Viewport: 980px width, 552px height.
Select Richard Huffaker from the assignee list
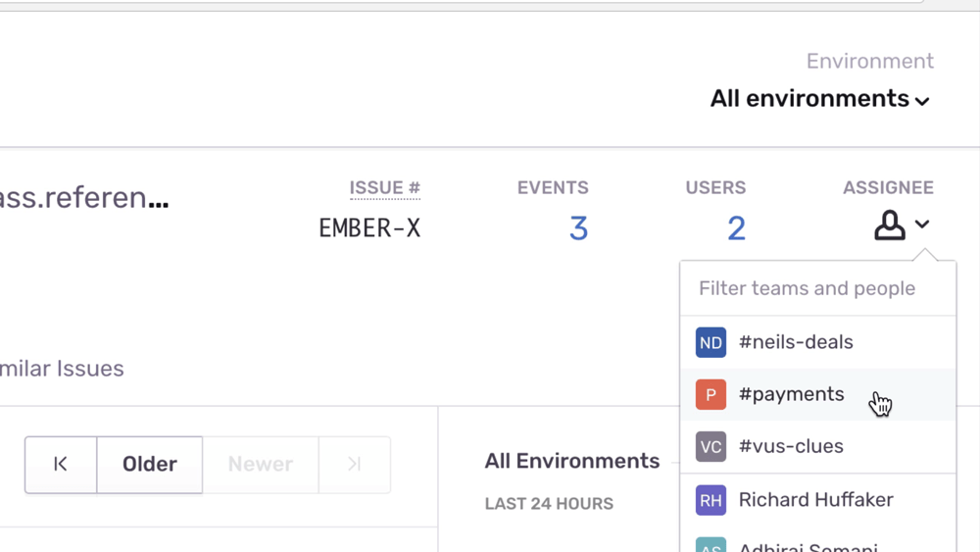point(815,500)
